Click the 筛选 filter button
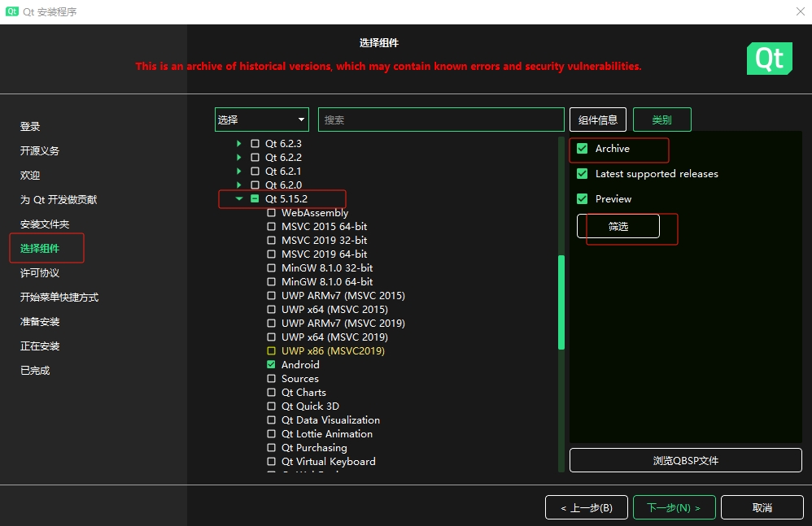812x526 pixels. 618,226
